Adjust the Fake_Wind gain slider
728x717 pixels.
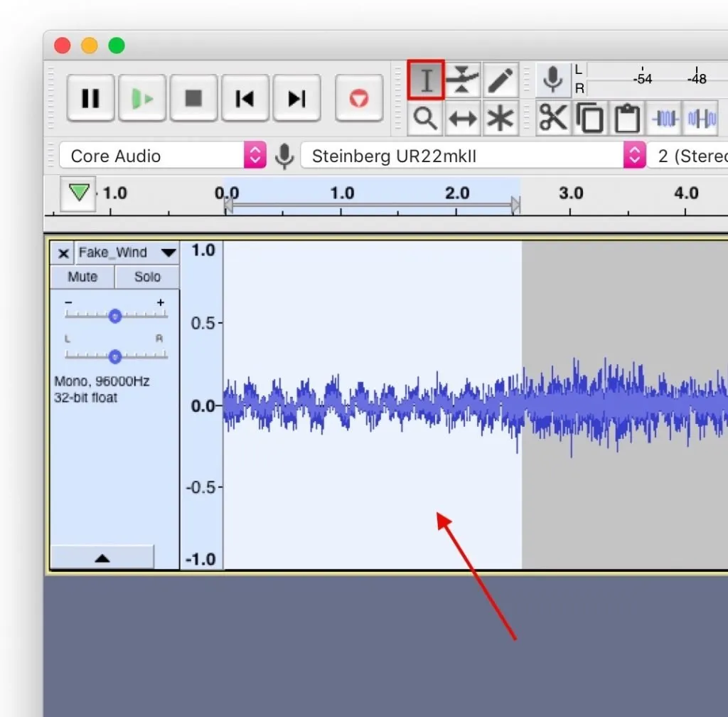click(x=114, y=315)
